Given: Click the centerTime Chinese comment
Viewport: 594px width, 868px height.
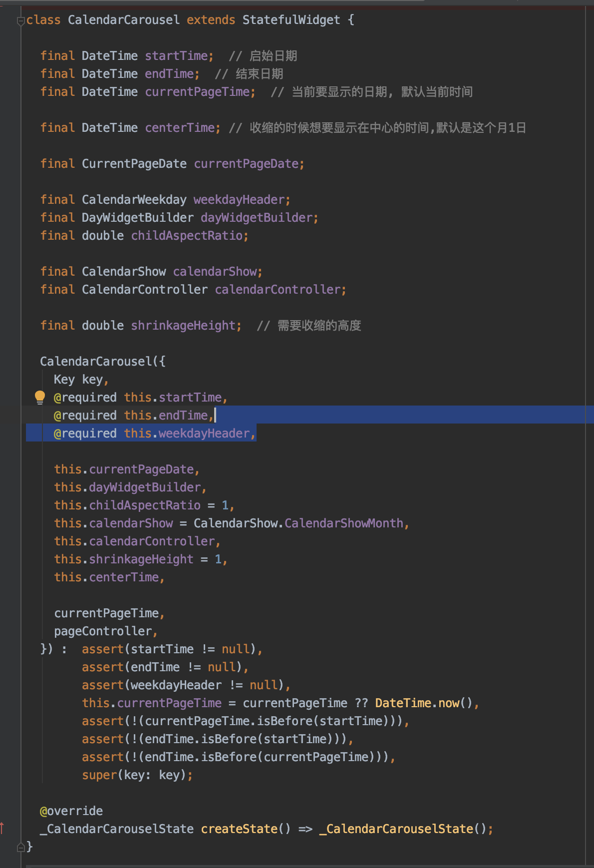Looking at the screenshot, I should coord(377,128).
